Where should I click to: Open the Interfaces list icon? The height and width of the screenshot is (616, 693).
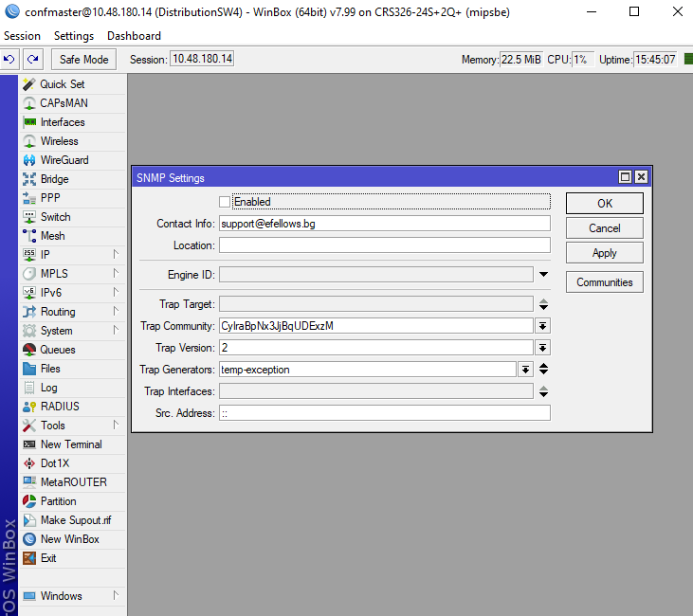(29, 122)
